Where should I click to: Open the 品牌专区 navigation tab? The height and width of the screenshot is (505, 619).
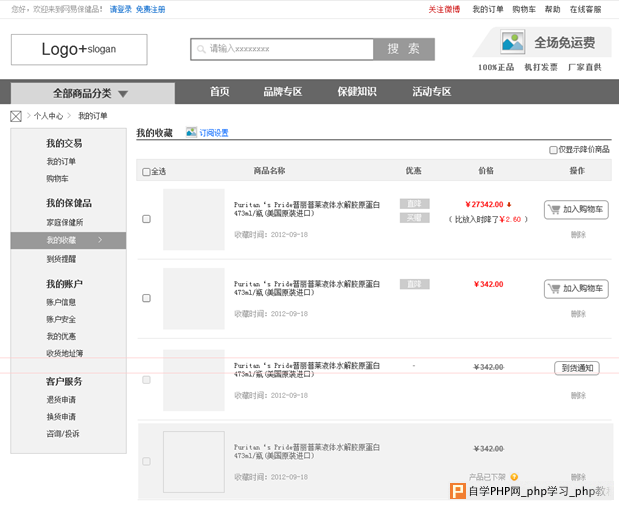pyautogui.click(x=282, y=92)
